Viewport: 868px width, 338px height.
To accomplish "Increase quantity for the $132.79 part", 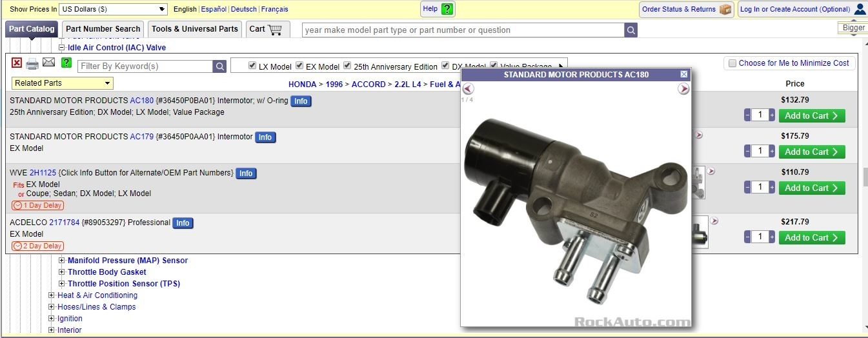I will pos(772,115).
